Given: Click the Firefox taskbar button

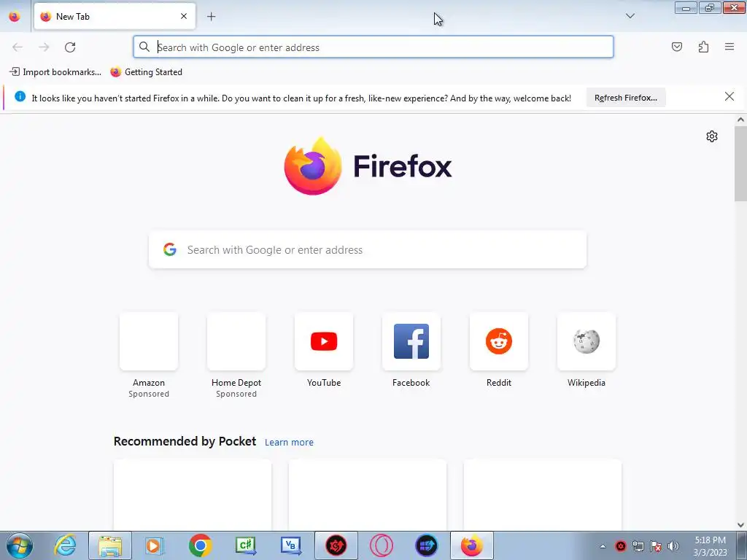Looking at the screenshot, I should point(472,545).
